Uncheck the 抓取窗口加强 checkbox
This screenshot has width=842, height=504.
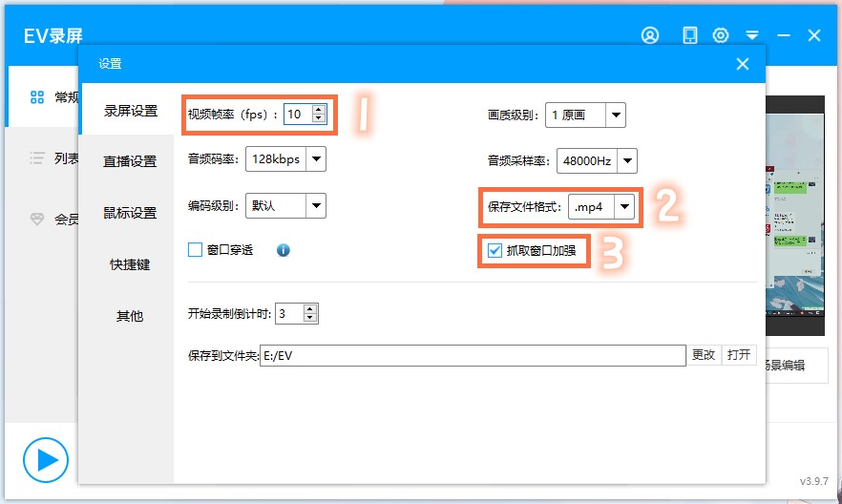click(495, 250)
